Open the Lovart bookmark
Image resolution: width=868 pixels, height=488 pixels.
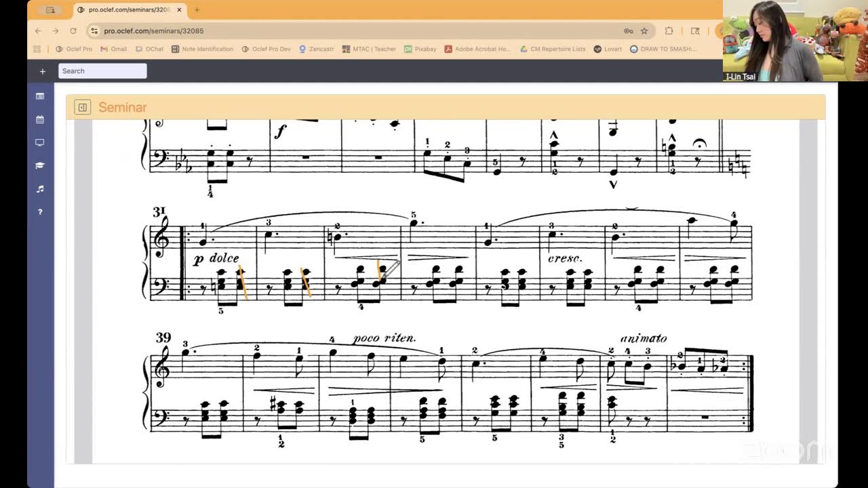[x=608, y=49]
